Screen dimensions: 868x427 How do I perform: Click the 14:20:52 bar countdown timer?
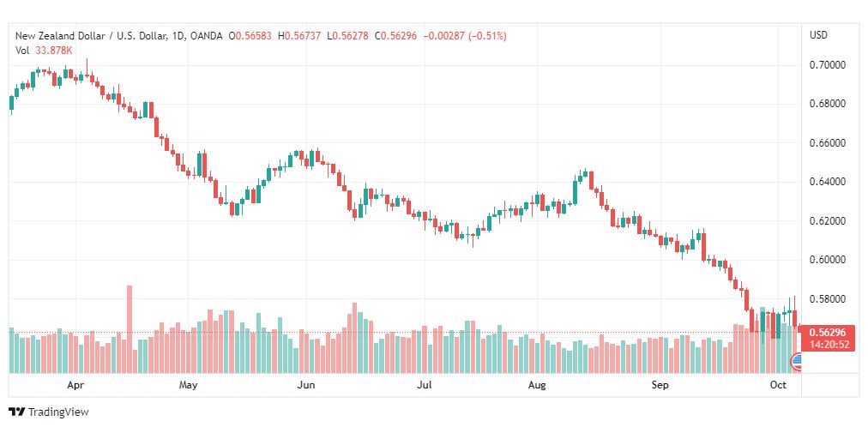(x=829, y=345)
